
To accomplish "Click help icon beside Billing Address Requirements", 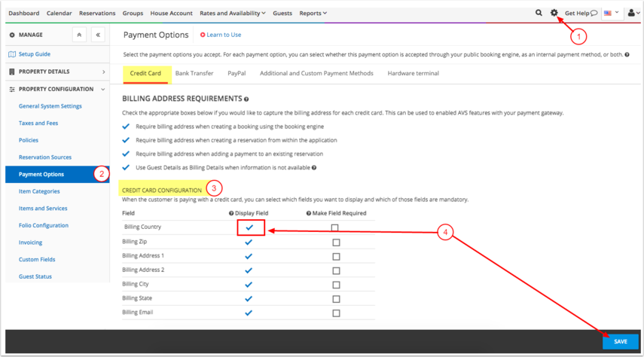I will (x=246, y=99).
